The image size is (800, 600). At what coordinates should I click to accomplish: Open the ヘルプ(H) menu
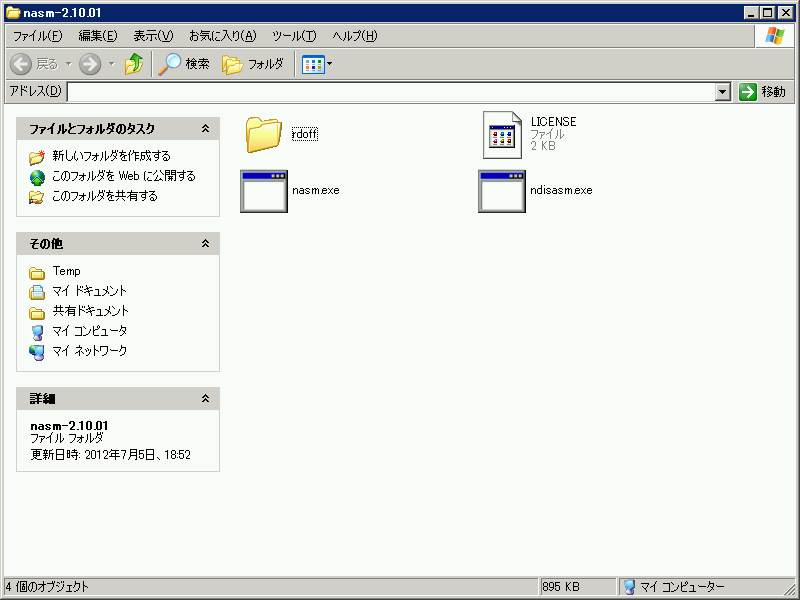pos(355,36)
